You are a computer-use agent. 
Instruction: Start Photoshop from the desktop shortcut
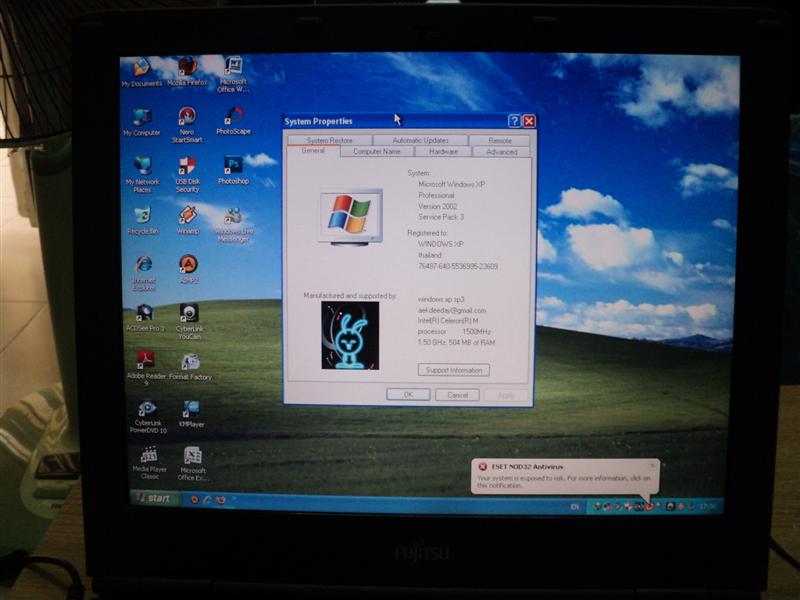click(233, 170)
